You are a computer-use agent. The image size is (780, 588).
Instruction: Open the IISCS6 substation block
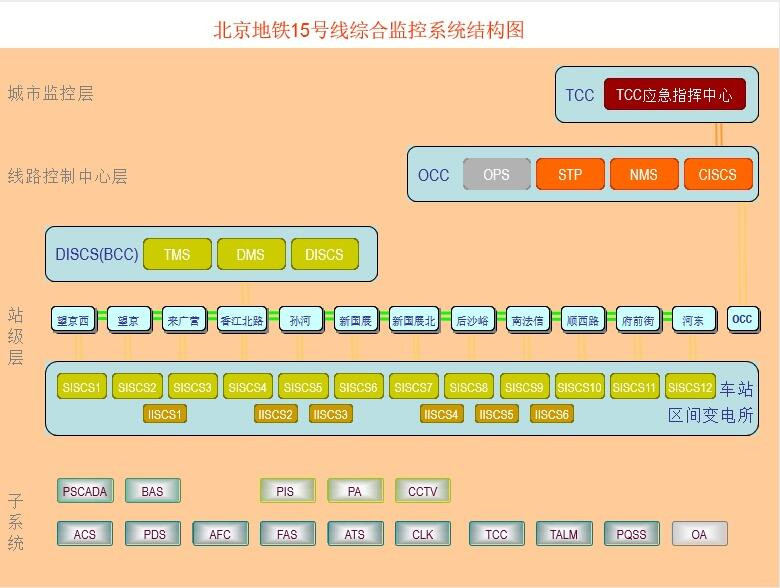552,414
